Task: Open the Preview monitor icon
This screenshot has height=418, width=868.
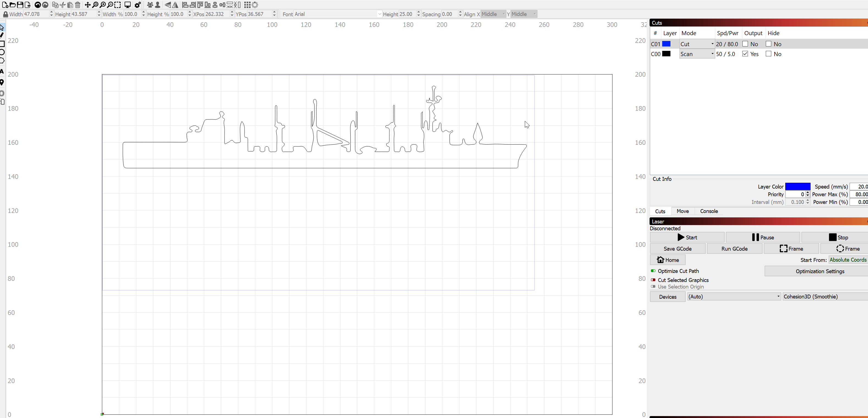Action: (x=128, y=5)
